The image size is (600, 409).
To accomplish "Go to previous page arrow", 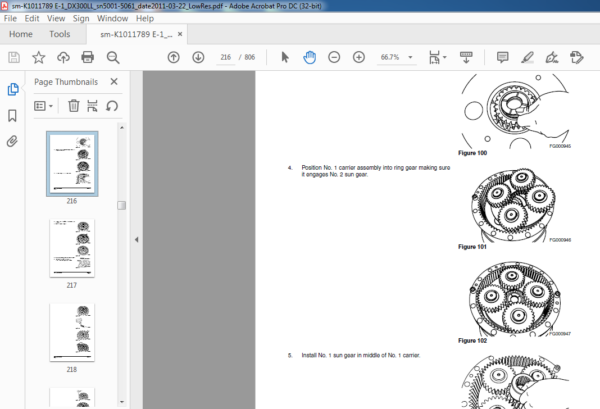I will coord(173,57).
